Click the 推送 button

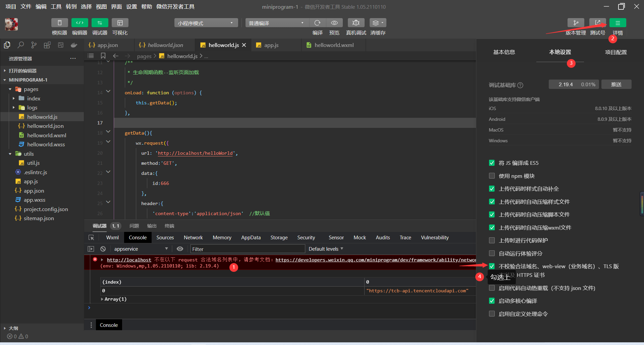[x=616, y=84]
